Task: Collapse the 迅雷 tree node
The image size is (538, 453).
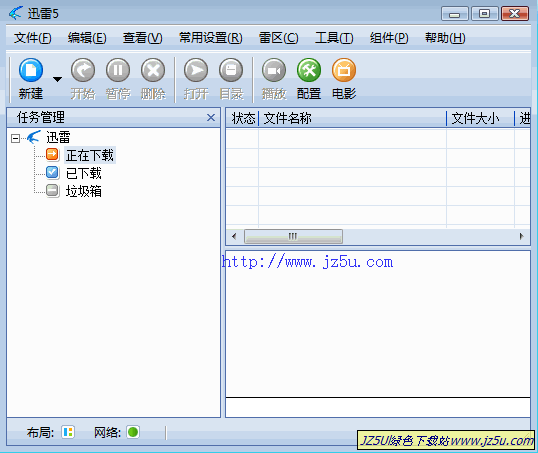Action: click(x=15, y=138)
